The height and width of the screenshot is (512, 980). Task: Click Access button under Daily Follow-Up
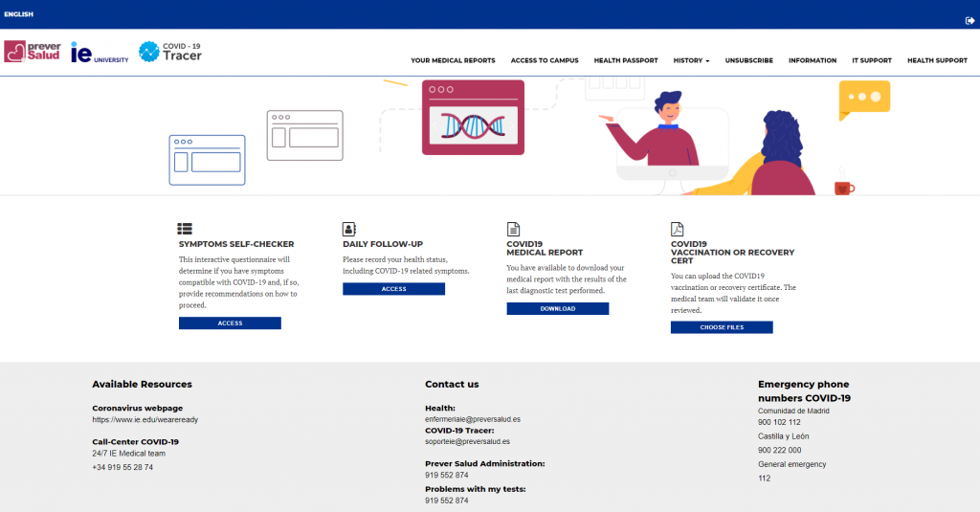pos(393,289)
